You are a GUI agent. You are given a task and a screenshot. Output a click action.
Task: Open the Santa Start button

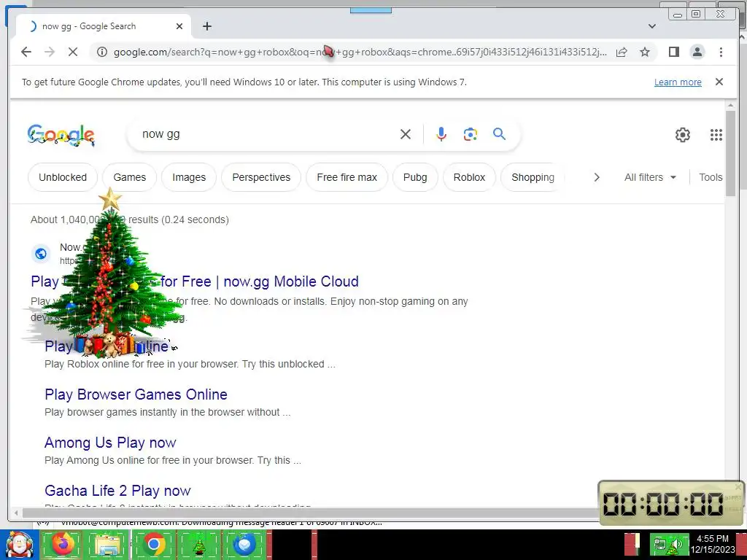(19, 545)
